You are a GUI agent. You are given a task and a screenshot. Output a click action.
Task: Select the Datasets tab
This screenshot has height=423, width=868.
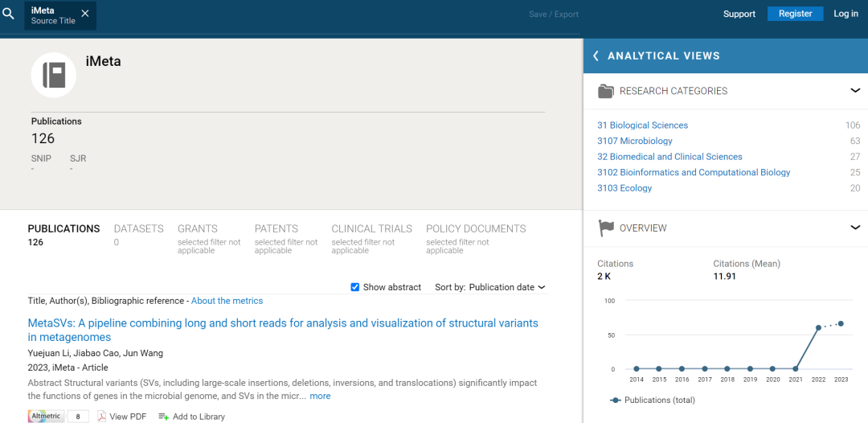138,235
